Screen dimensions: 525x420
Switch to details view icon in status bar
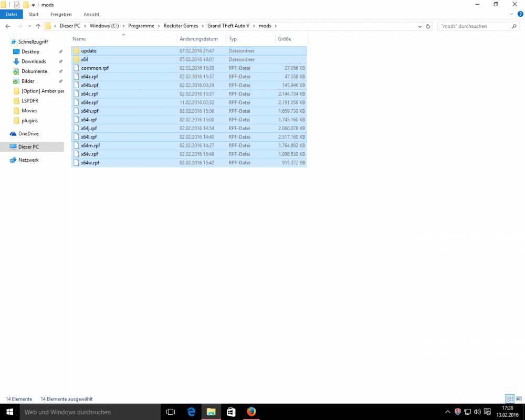click(510, 398)
